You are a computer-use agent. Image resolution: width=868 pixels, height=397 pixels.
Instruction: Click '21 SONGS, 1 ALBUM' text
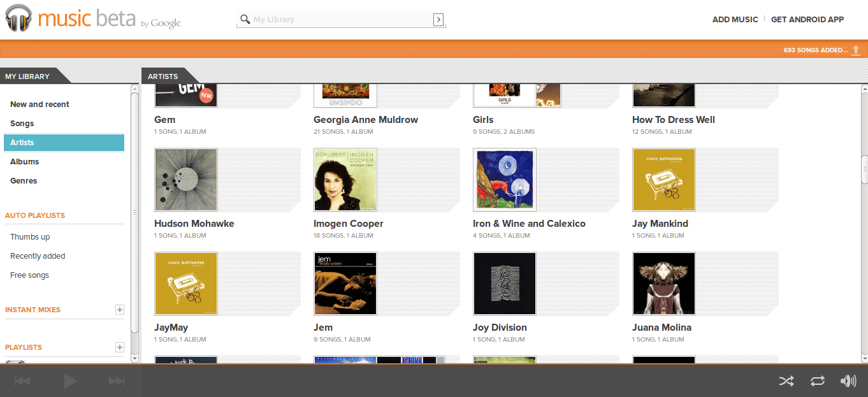click(x=344, y=132)
